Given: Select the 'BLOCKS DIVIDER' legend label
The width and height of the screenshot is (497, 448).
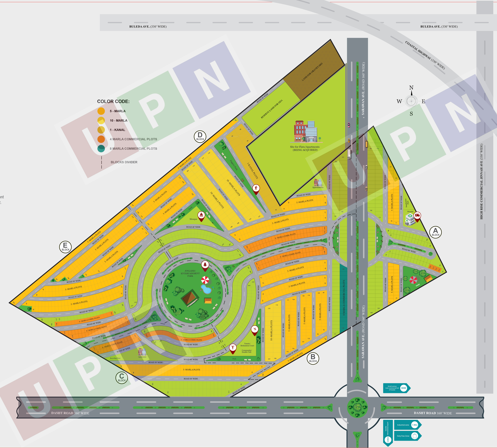Looking at the screenshot, I should click(124, 162).
